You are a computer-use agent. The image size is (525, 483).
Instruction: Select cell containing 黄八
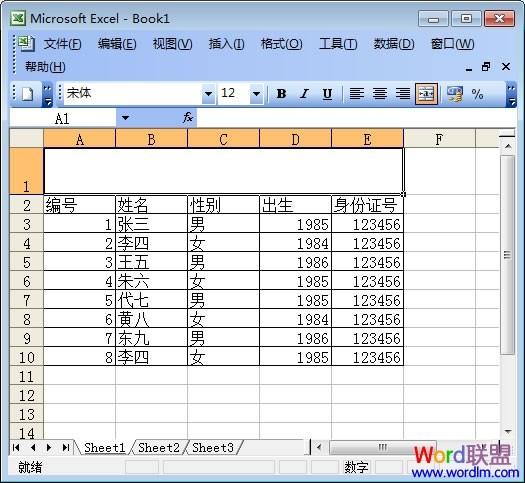[152, 319]
